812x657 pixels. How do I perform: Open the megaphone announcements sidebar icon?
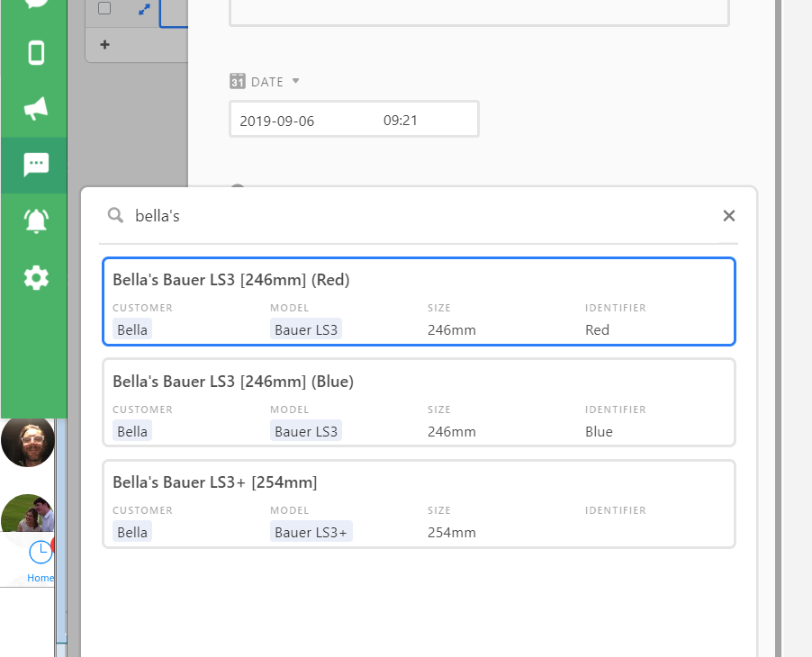coord(36,108)
